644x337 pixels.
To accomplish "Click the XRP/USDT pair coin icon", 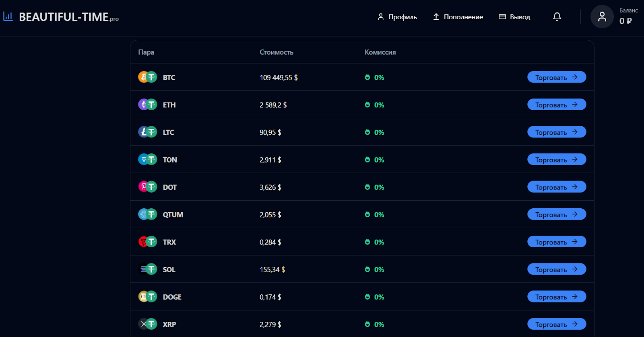I will (x=148, y=324).
